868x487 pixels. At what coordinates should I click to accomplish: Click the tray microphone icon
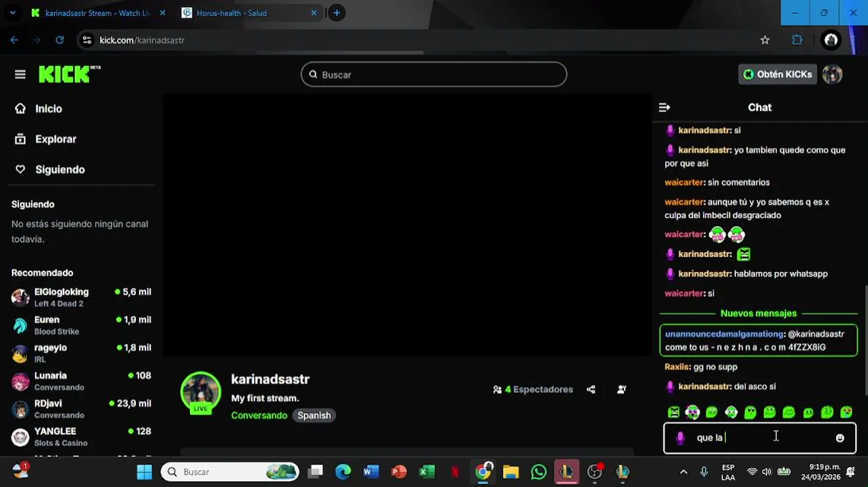pos(704,471)
